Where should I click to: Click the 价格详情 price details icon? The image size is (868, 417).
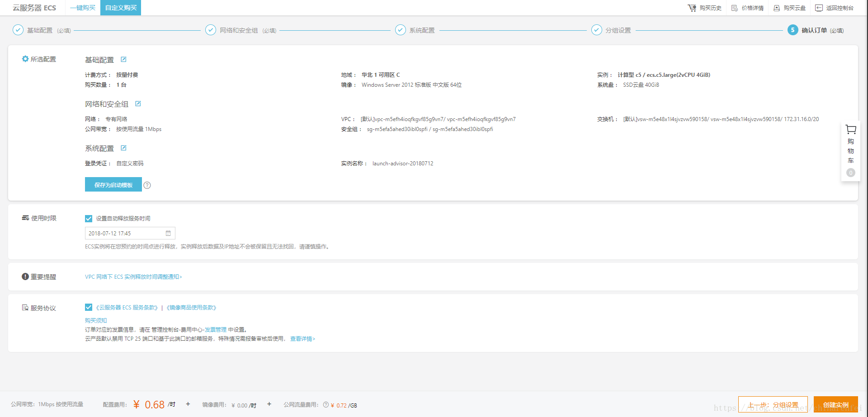tap(734, 8)
